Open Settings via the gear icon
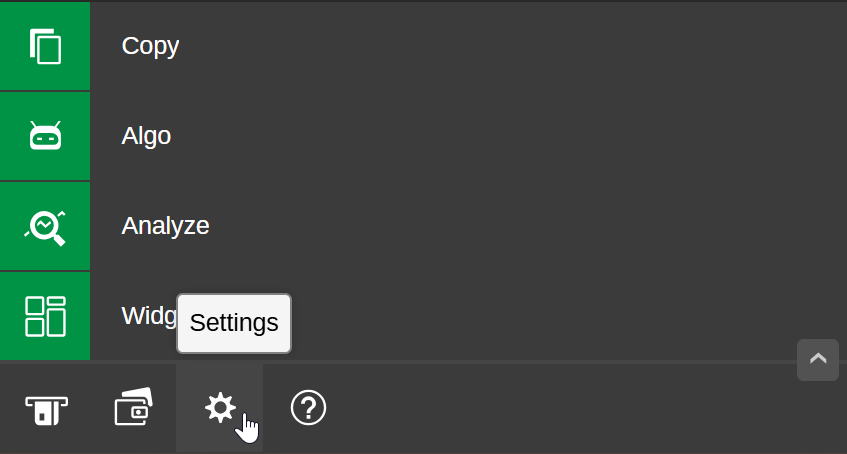The image size is (847, 454). [x=220, y=407]
